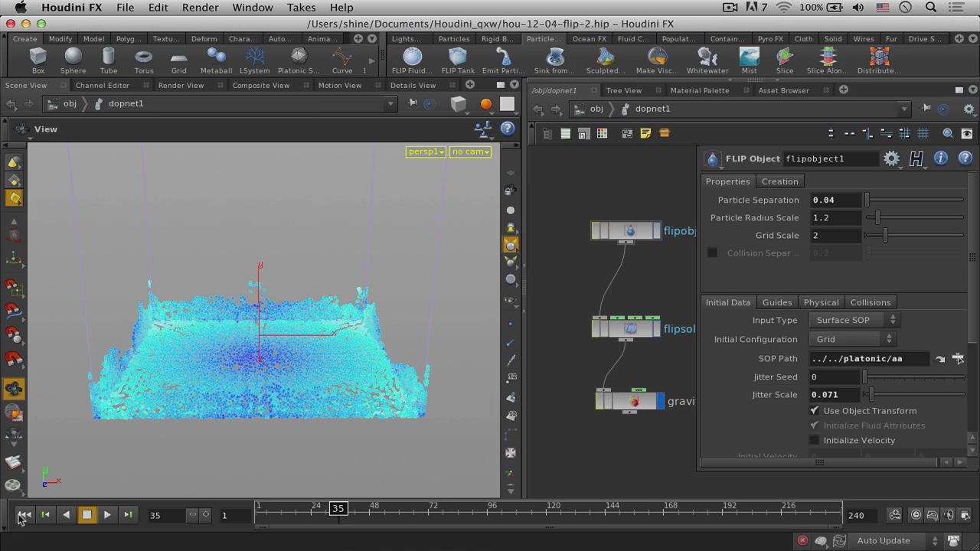This screenshot has height=551, width=980.
Task: Open the Creation tab
Action: click(x=779, y=181)
